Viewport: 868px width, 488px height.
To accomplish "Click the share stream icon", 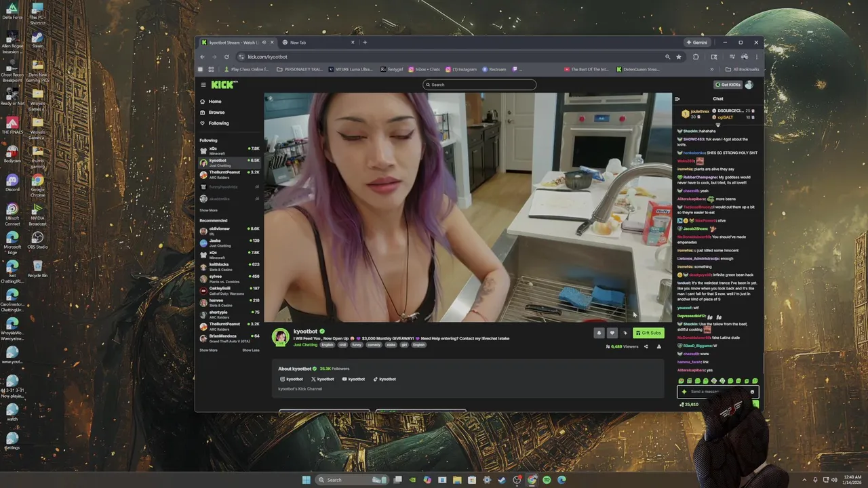I will 646,346.
